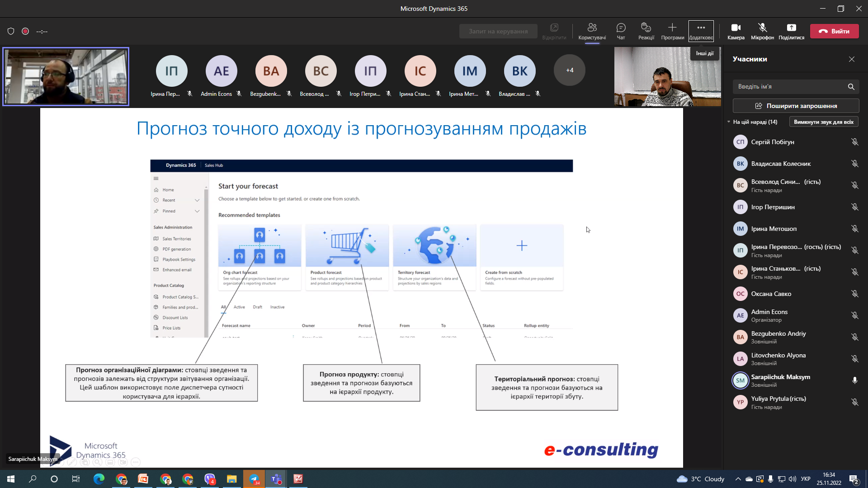Select participant Оксана Савко in list
This screenshot has height=488, width=868.
pos(771,294)
